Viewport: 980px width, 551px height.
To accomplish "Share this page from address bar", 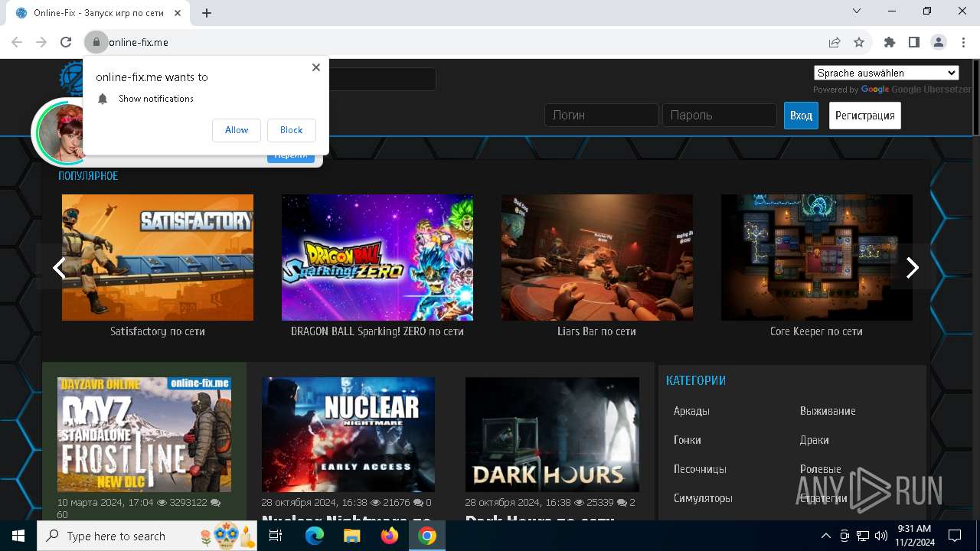I will pyautogui.click(x=835, y=42).
